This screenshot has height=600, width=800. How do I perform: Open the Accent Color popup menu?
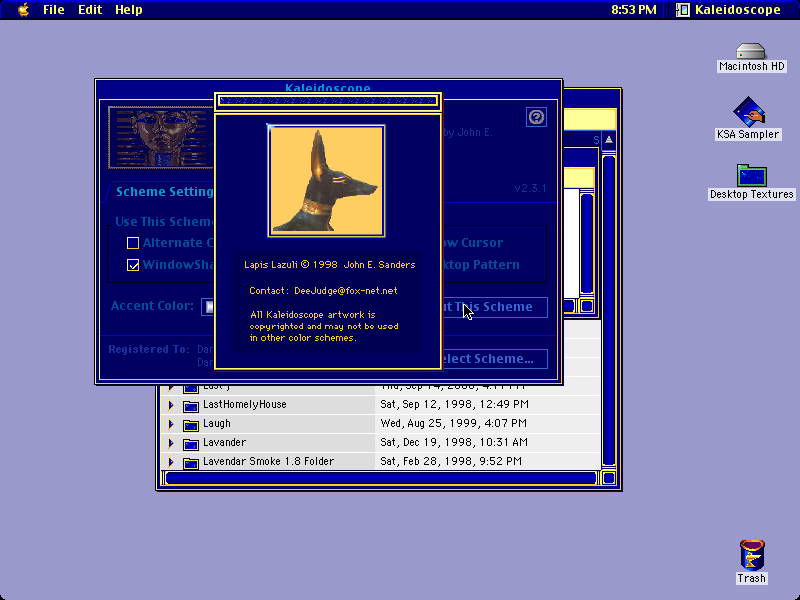207,306
